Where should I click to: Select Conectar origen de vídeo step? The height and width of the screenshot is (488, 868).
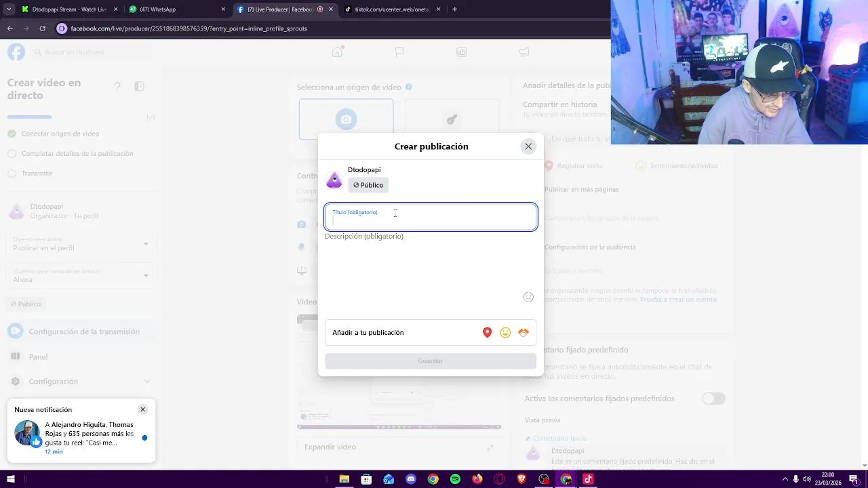60,134
